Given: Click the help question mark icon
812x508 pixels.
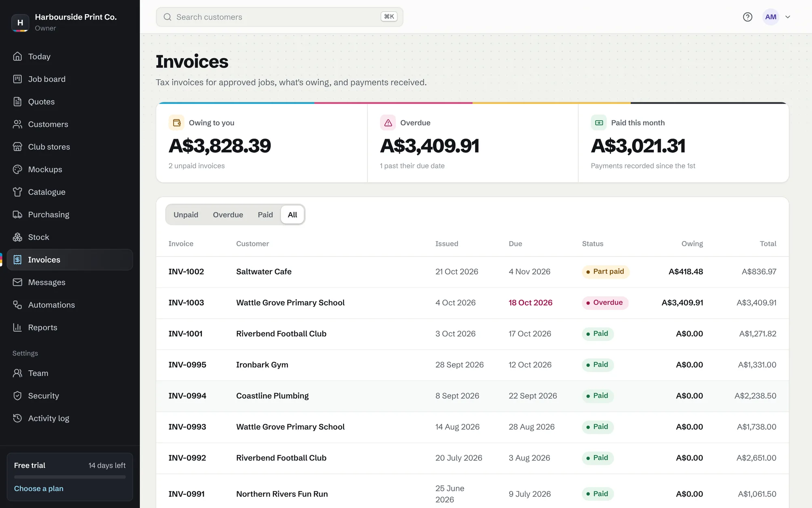Looking at the screenshot, I should [x=747, y=17].
